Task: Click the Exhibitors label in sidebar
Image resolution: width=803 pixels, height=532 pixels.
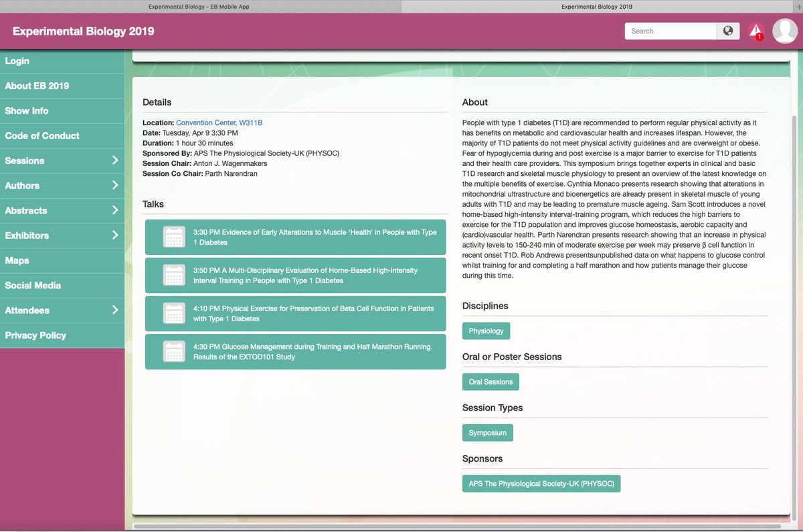Action: coord(27,235)
